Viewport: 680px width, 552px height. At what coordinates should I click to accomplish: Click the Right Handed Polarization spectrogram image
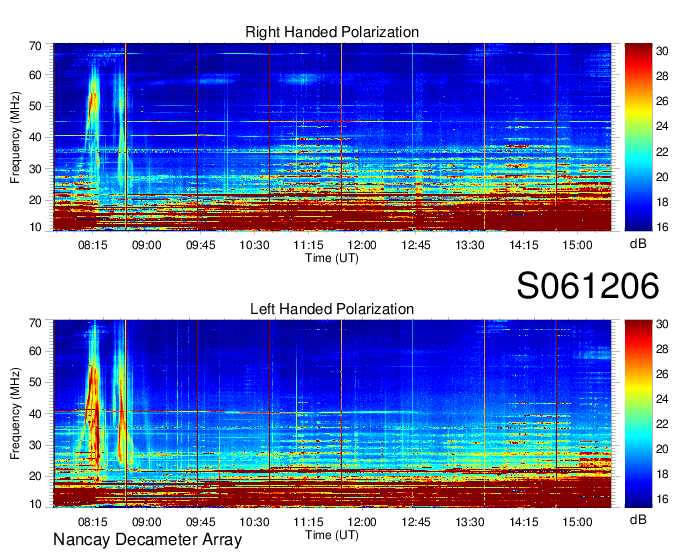332,137
